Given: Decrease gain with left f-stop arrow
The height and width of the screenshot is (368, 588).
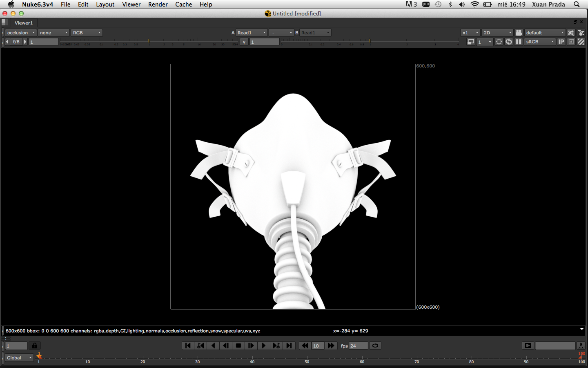Looking at the screenshot, I should coord(7,42).
